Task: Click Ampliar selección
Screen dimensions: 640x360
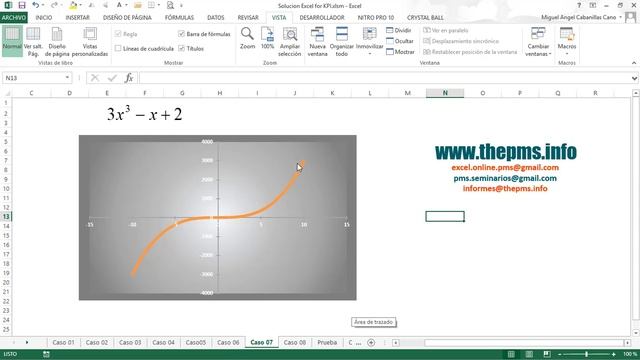Action: pyautogui.click(x=289, y=42)
